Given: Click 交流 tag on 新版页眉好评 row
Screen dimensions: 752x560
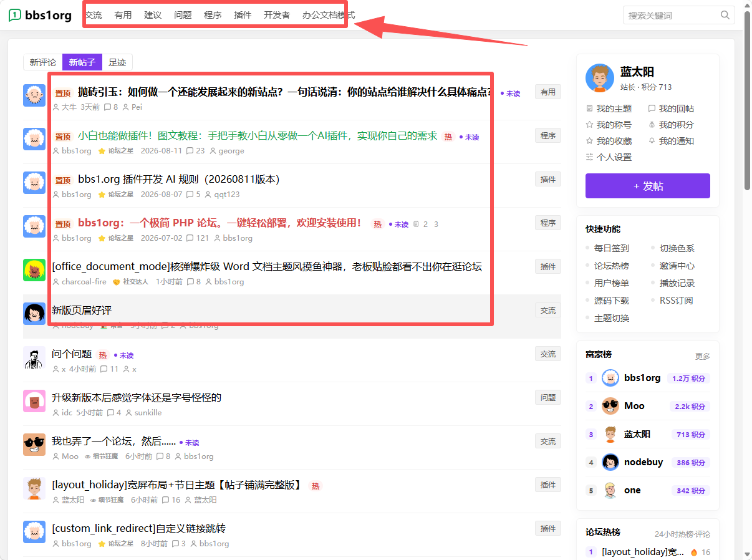Looking at the screenshot, I should coord(548,310).
